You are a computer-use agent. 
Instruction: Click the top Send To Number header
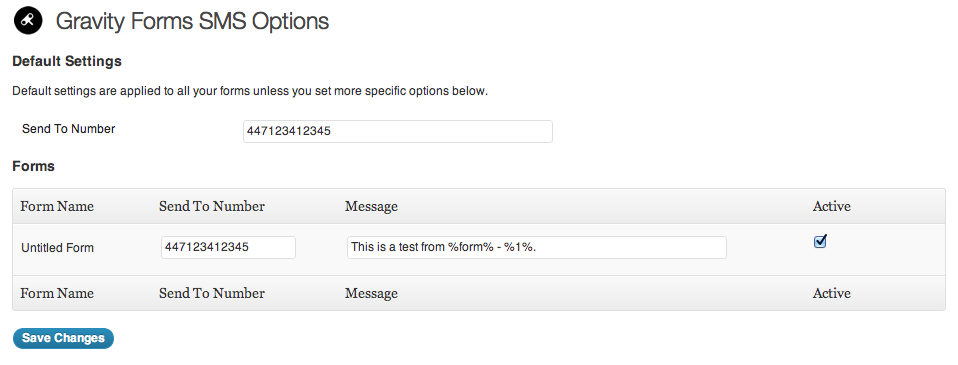212,206
